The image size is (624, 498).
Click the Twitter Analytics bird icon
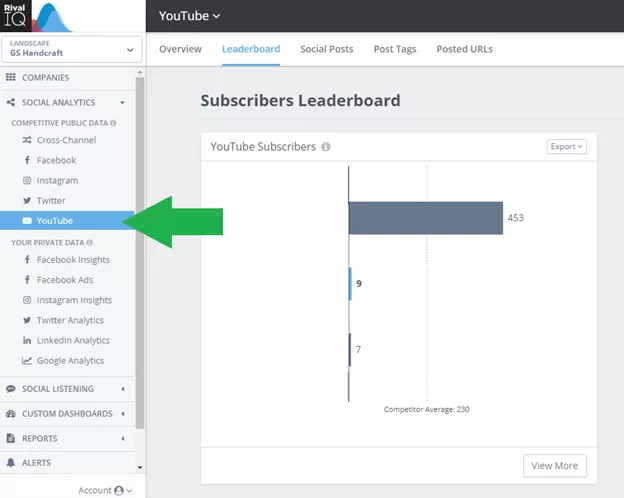pos(27,320)
